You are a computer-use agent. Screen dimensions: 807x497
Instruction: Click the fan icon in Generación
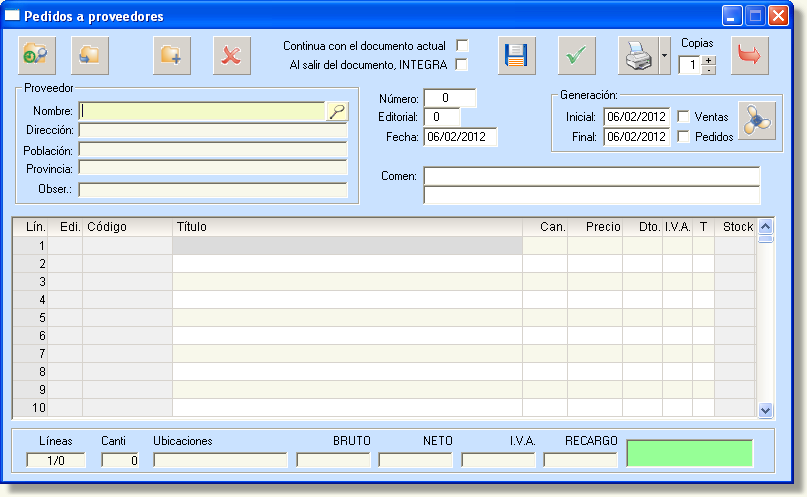757,122
